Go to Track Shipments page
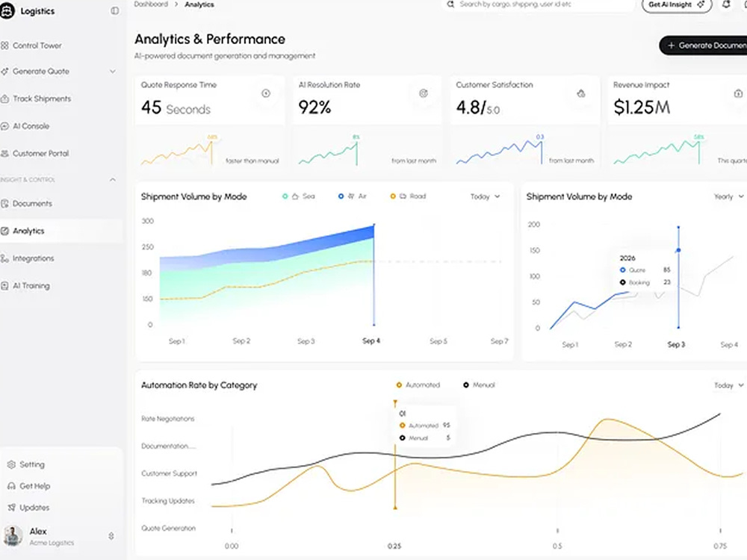This screenshot has width=747, height=560. click(x=42, y=99)
